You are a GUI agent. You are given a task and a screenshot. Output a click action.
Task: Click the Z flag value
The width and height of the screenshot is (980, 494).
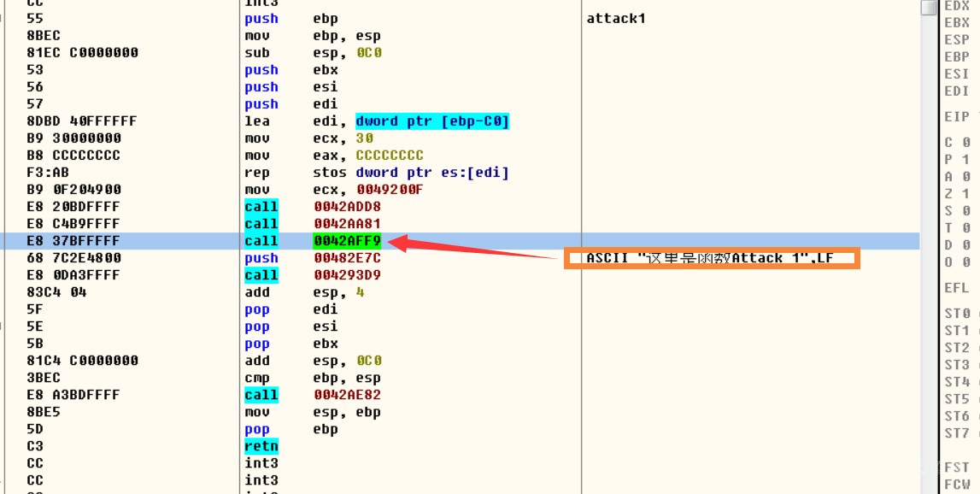click(x=966, y=194)
